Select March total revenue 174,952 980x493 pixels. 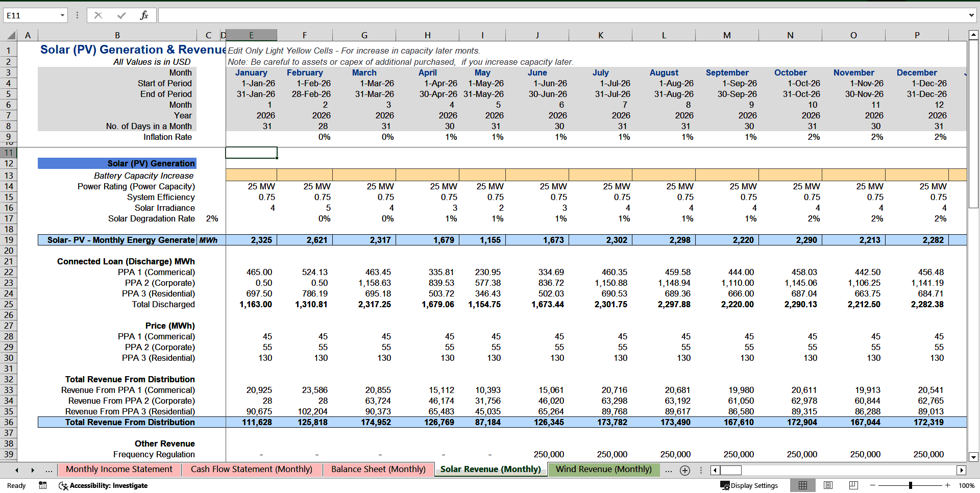364,422
